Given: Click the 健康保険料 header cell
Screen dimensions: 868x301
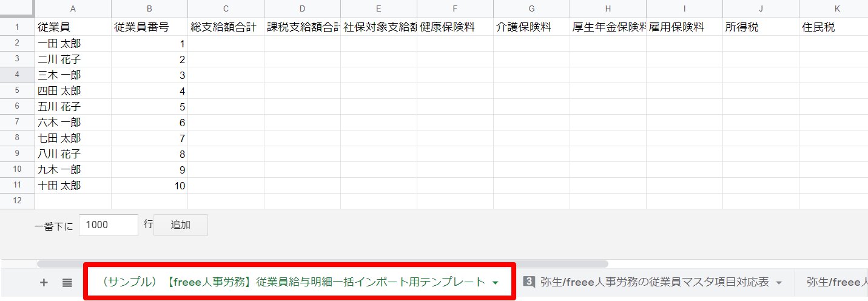Looking at the screenshot, I should [x=455, y=27].
